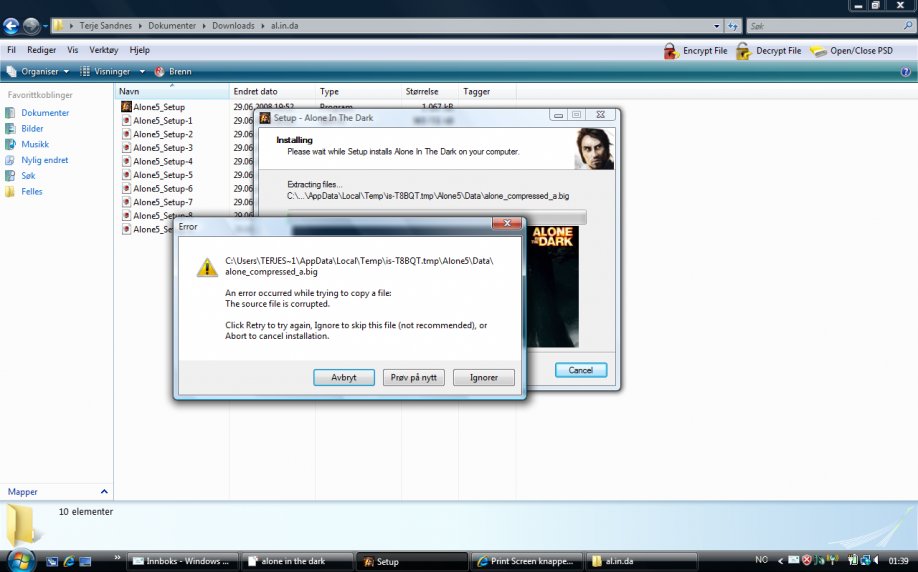Open address bar history dropdown arrow

click(x=717, y=26)
